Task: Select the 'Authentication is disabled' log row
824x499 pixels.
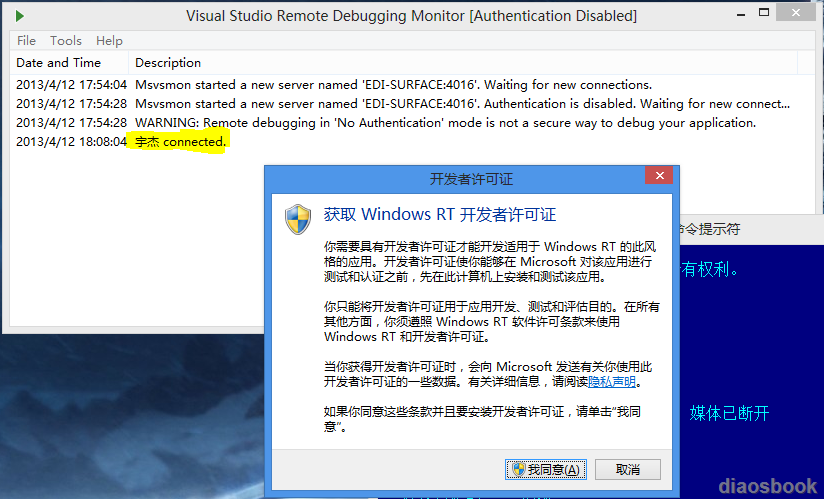Action: pyautogui.click(x=405, y=103)
